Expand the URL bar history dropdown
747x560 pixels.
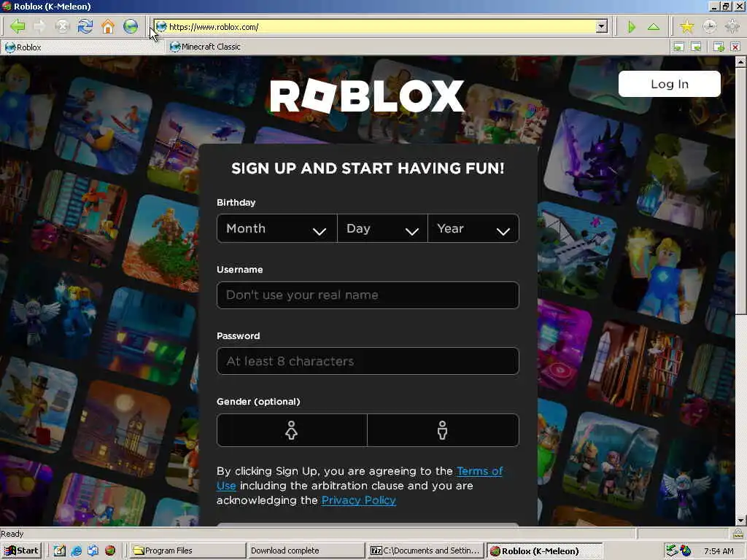[x=602, y=27]
